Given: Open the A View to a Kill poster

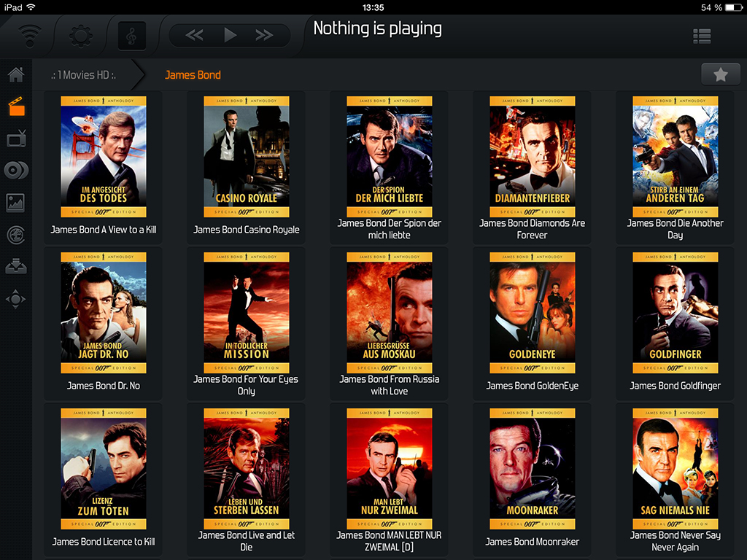Looking at the screenshot, I should tap(104, 157).
